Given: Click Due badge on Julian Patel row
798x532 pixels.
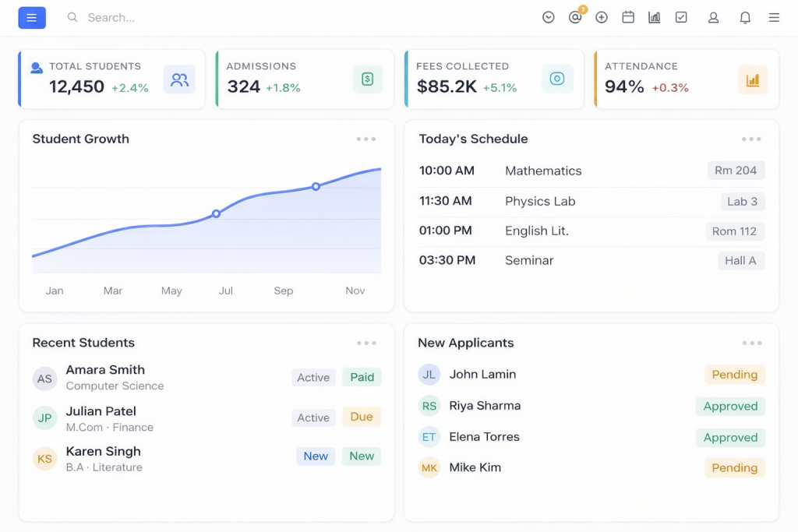Looking at the screenshot, I should coord(362,417).
